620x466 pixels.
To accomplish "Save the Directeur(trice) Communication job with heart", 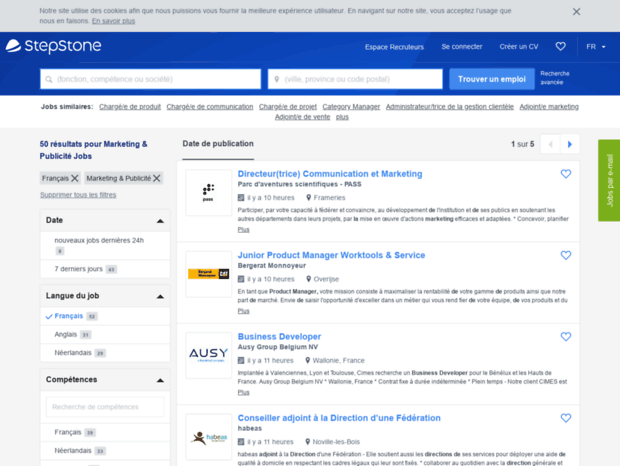I will coord(566,174).
